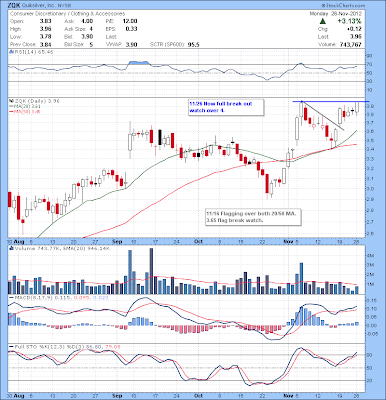386x400 pixels.
Task: Click the Chg value +0.12
Action: 354,29
